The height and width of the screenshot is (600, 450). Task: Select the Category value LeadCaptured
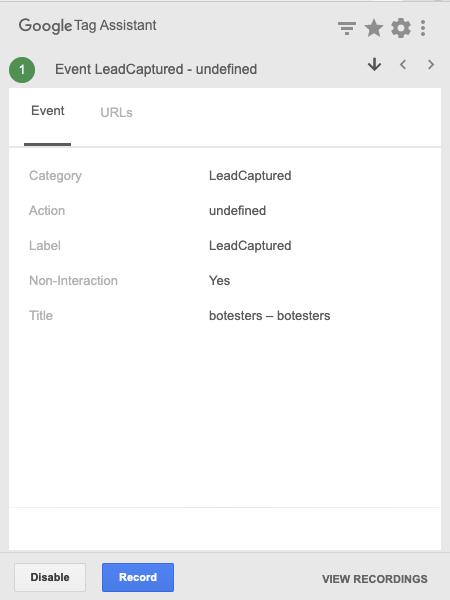pos(250,176)
